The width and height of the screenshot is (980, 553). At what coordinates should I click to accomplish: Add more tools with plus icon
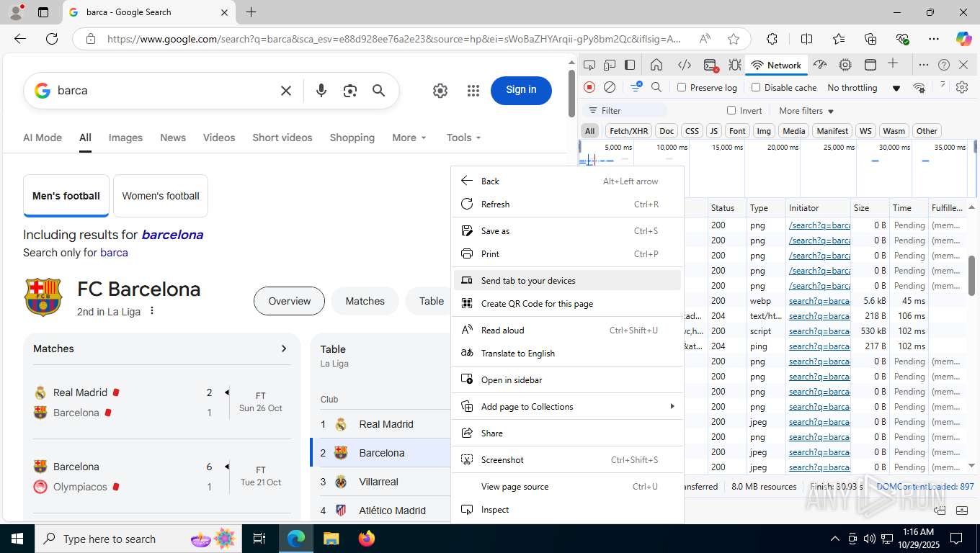tap(893, 63)
